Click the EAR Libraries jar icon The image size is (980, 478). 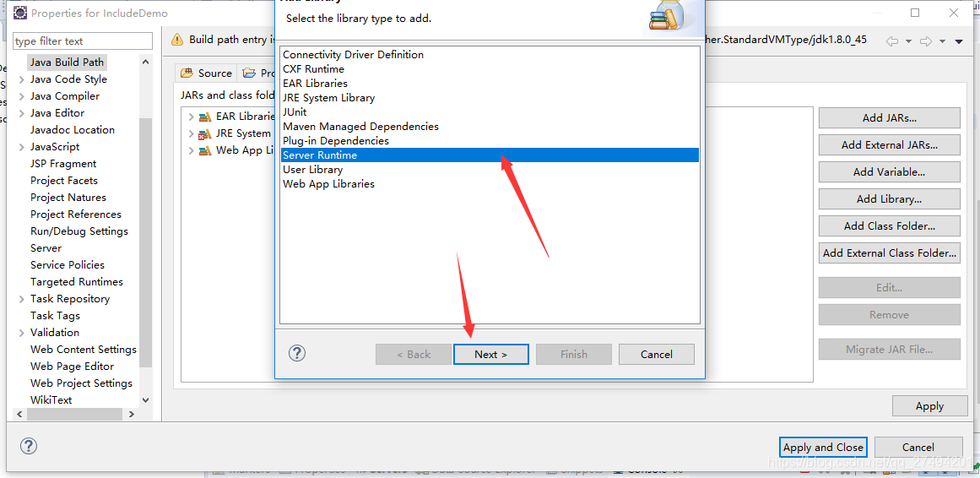point(205,117)
